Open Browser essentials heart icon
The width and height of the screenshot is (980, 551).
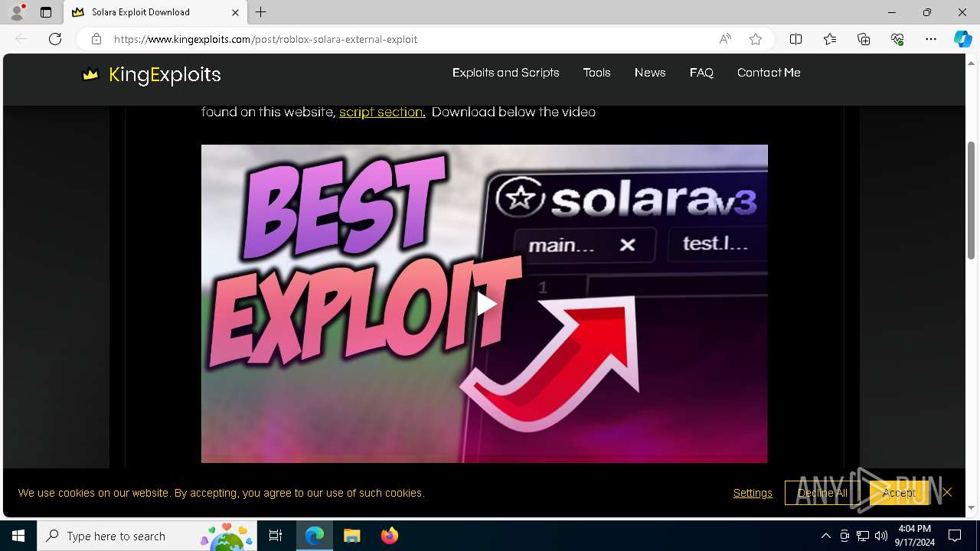(897, 39)
